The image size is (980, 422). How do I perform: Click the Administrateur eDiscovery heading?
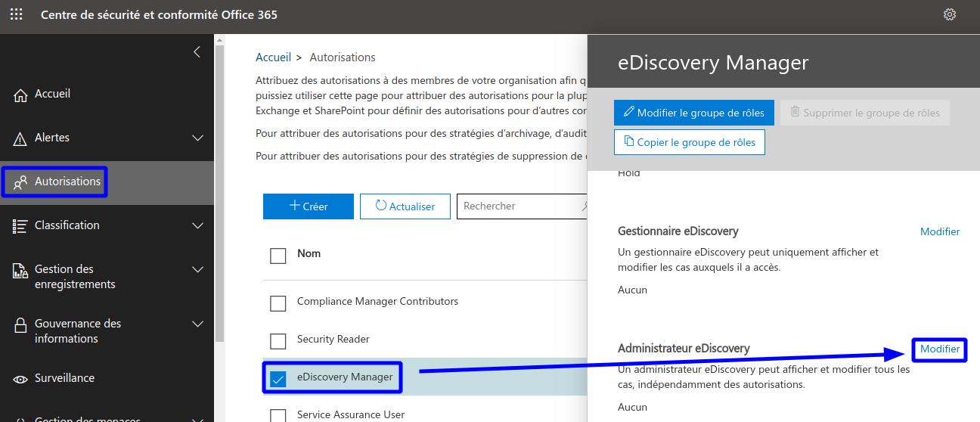click(x=684, y=348)
